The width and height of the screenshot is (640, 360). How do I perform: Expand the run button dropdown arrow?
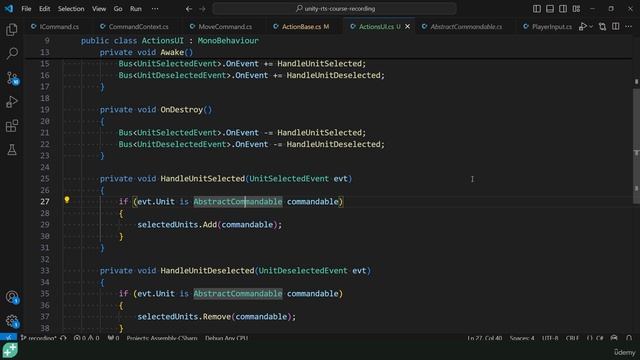click(591, 27)
